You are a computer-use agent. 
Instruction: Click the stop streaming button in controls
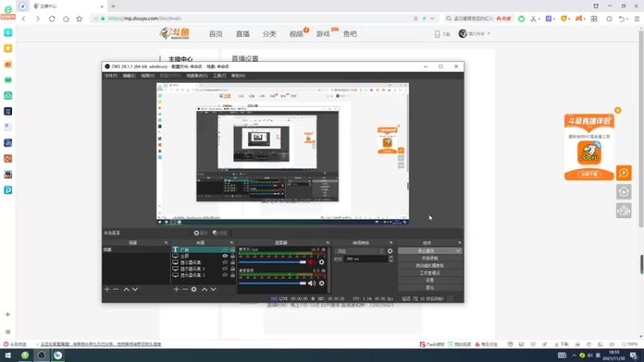coord(426,251)
